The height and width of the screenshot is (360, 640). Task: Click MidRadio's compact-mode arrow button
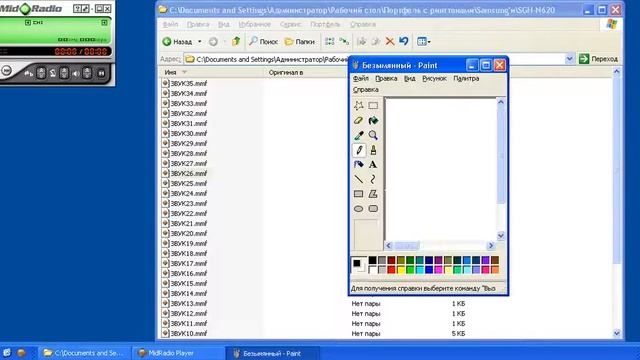(x=85, y=9)
